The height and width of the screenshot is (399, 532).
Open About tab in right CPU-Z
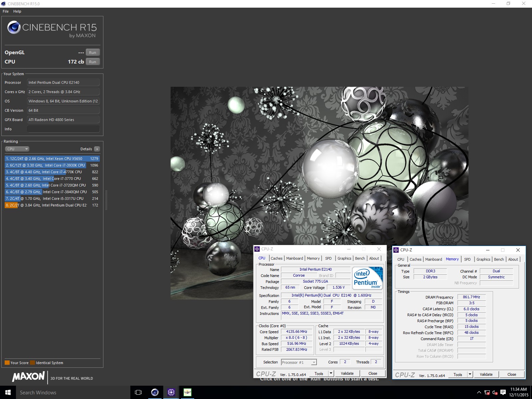(513, 259)
